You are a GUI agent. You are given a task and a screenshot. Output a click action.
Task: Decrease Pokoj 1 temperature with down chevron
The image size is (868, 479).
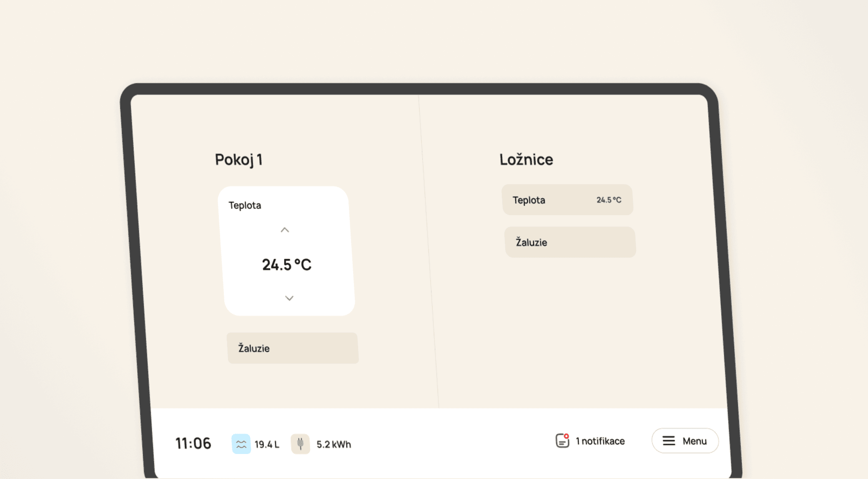tap(289, 298)
